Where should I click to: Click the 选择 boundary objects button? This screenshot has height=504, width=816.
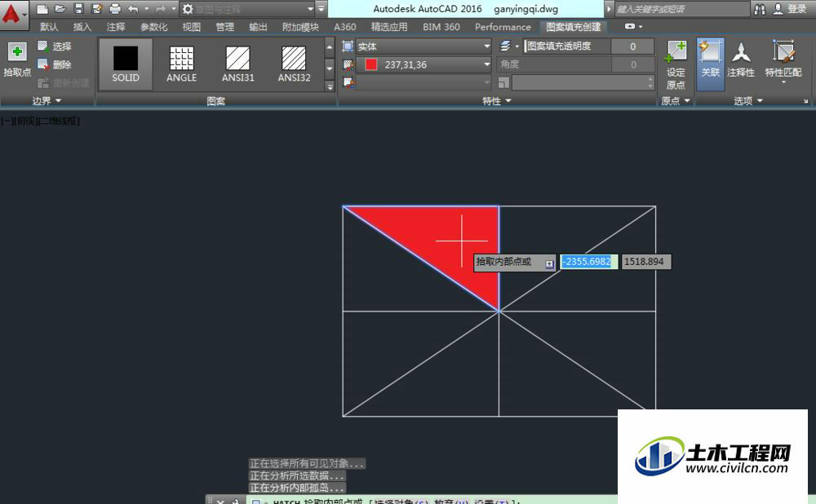(55, 46)
